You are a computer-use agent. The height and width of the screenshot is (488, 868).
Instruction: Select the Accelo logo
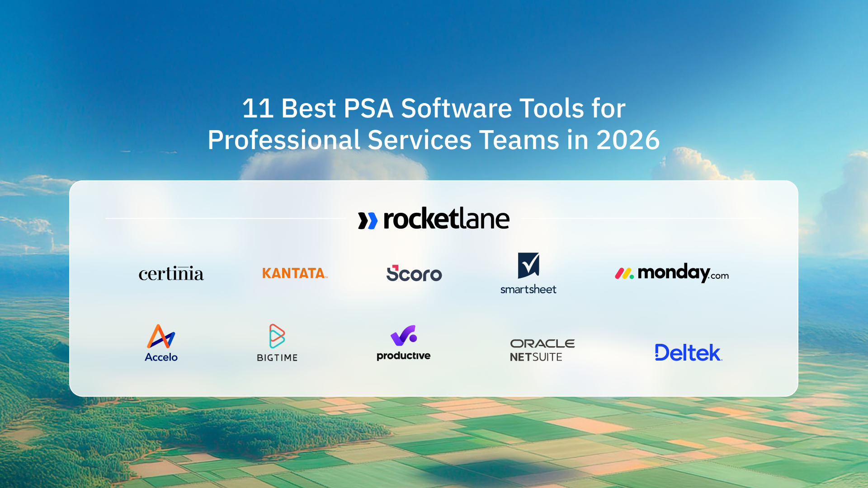pos(161,343)
